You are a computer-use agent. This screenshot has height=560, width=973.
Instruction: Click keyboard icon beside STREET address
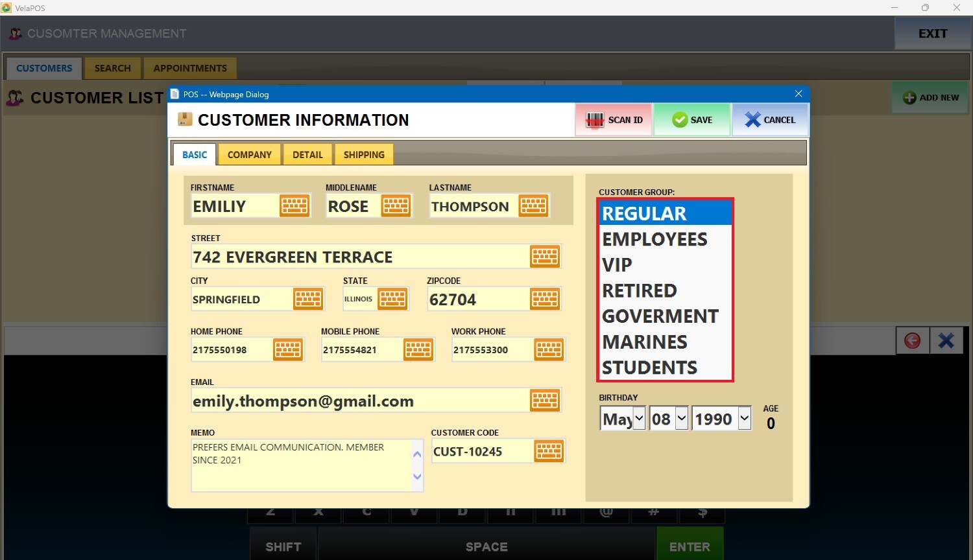point(545,257)
